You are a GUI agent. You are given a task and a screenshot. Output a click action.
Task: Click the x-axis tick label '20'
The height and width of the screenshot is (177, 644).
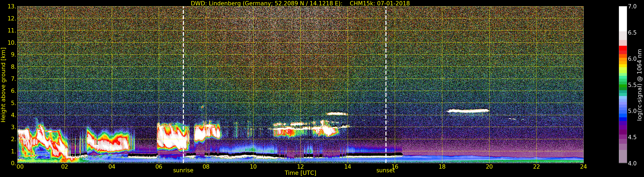[489, 167]
